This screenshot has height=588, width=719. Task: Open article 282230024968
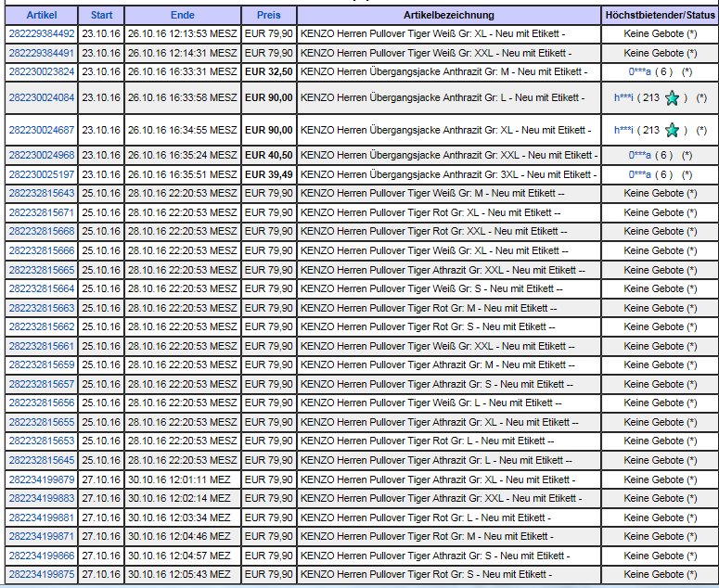point(41,156)
